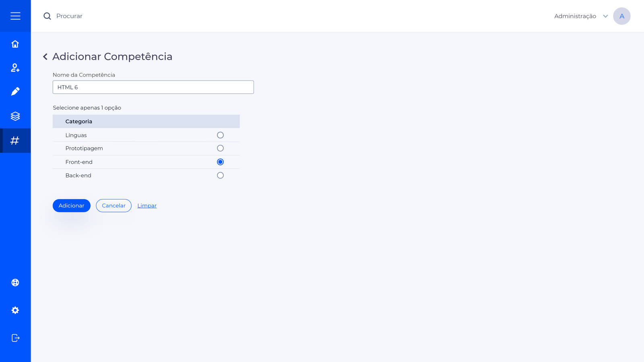Viewport: 644px width, 362px height.
Task: Select the Back-end radio button
Action: coord(220,175)
